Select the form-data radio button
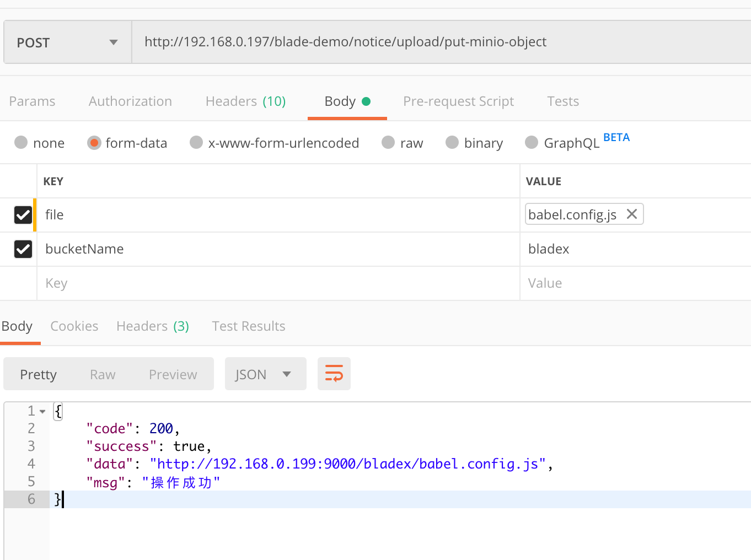The height and width of the screenshot is (560, 751). tap(94, 143)
